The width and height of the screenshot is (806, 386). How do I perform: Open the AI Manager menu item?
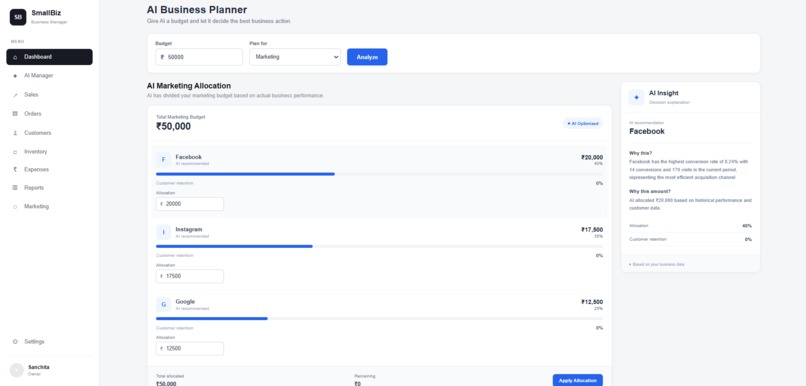coord(49,76)
